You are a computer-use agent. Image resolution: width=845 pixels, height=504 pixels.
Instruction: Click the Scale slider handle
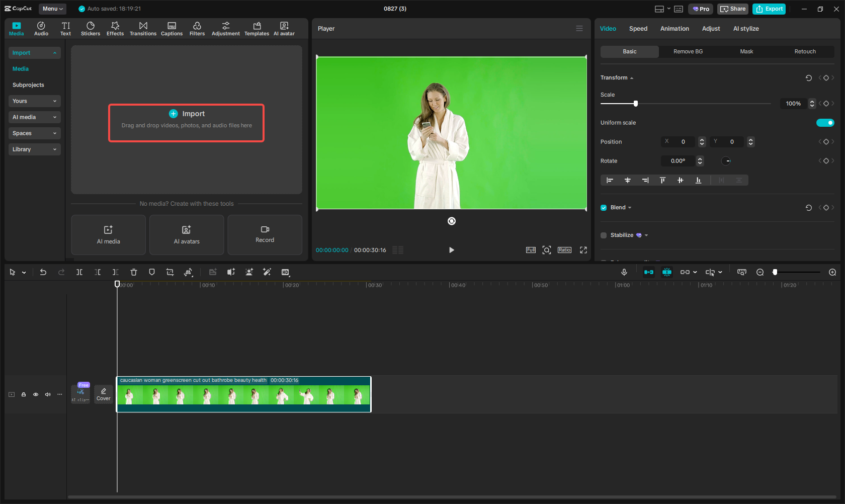[x=635, y=103]
